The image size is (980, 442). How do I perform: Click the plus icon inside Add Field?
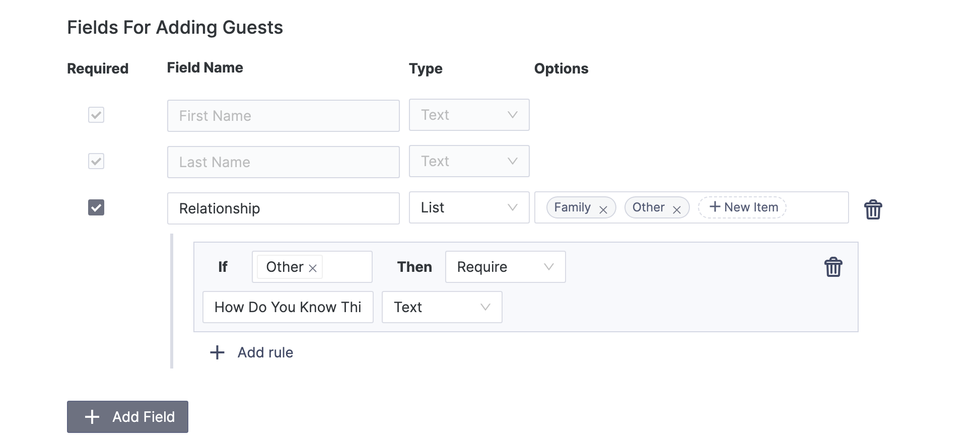point(92,417)
